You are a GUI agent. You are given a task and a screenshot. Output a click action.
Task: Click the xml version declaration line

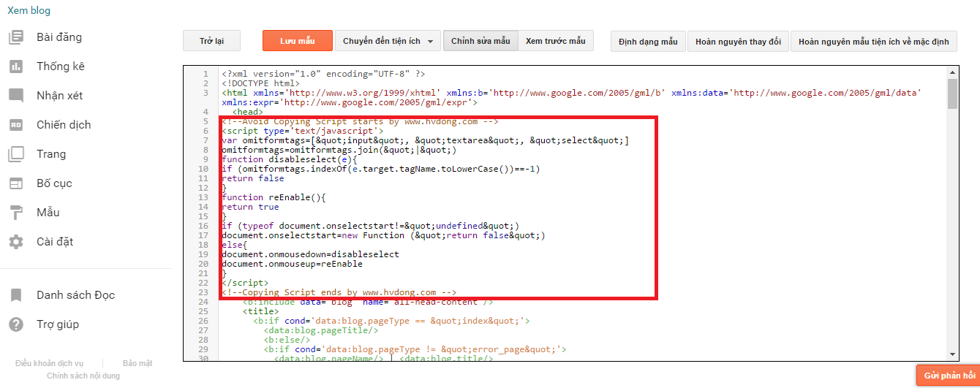[x=323, y=74]
